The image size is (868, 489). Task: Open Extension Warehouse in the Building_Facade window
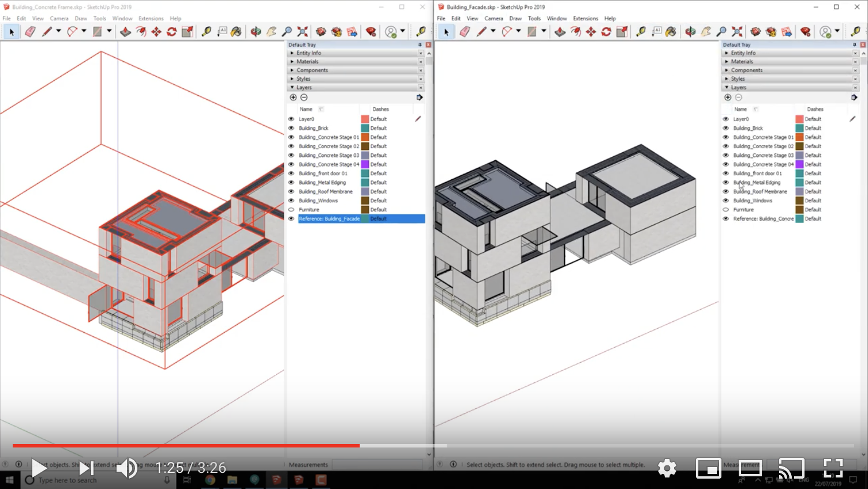click(x=771, y=32)
